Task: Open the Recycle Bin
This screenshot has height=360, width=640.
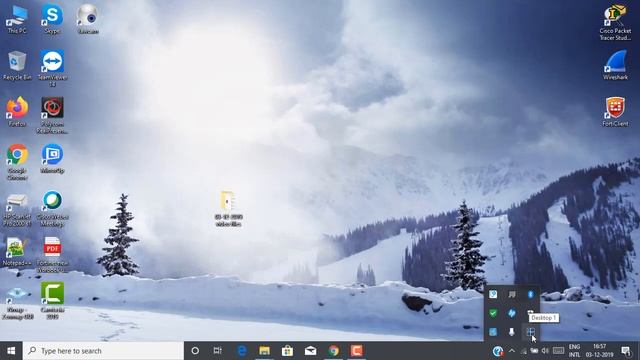Action: [17, 65]
